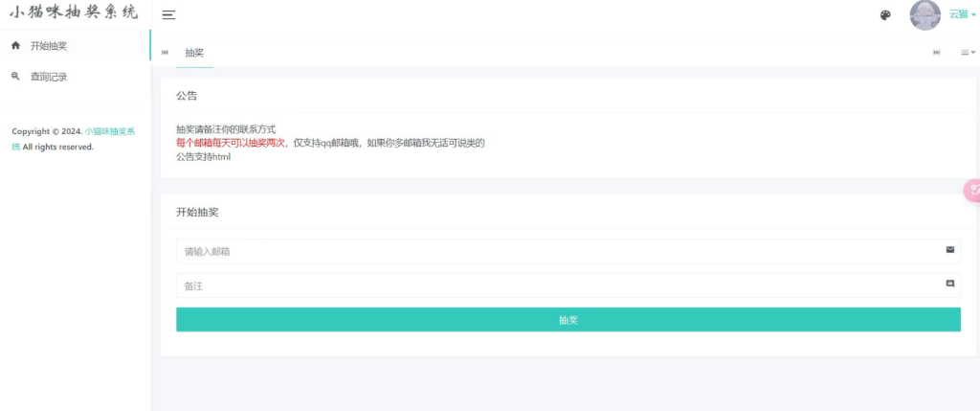
Task: Collapse the sidebar with the hamburger icon
Action: (168, 15)
